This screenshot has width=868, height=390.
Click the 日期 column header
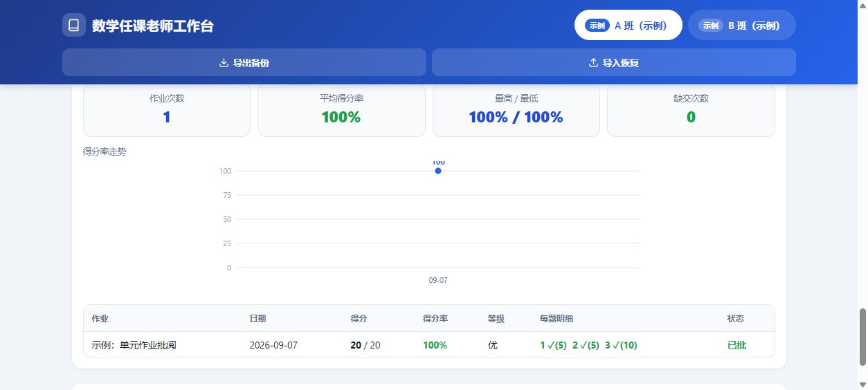tap(257, 319)
